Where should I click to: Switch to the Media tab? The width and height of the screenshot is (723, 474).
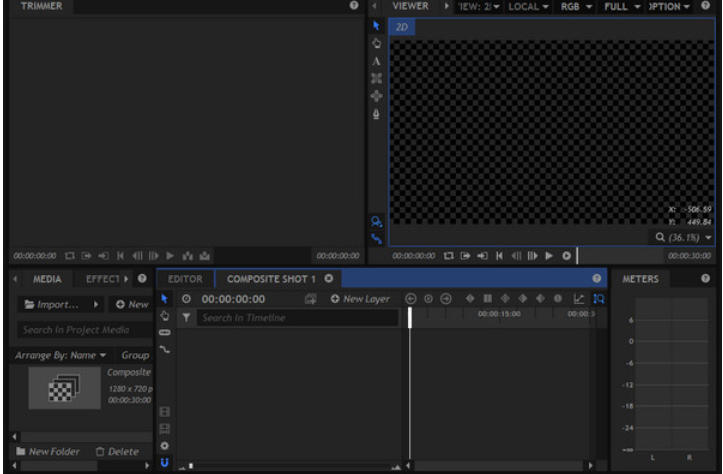click(46, 279)
